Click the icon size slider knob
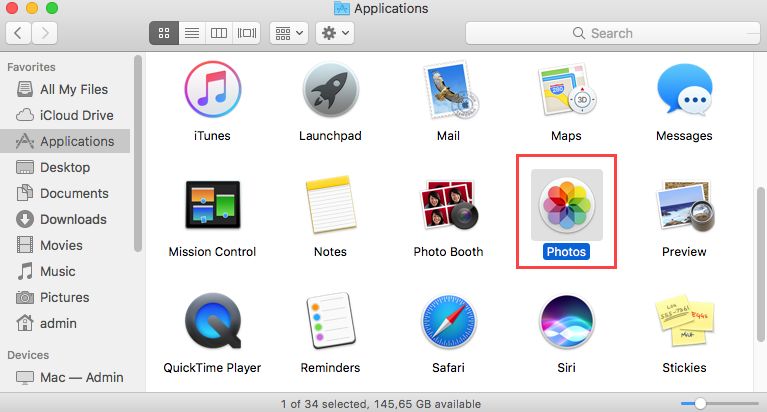Viewport: 767px width, 412px height. (x=700, y=404)
